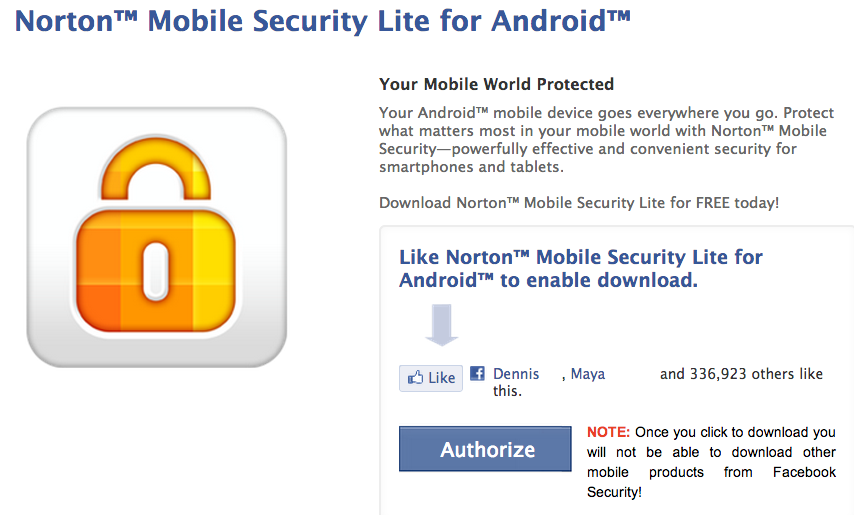Click the 'Like Norton… to enable download' heading
This screenshot has width=854, height=515.
coord(580,268)
